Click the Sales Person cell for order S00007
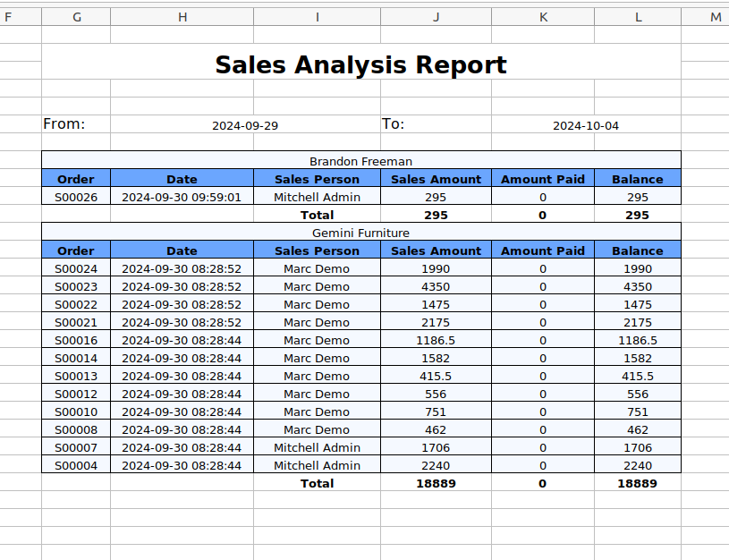This screenshot has height=560, width=729. [317, 447]
